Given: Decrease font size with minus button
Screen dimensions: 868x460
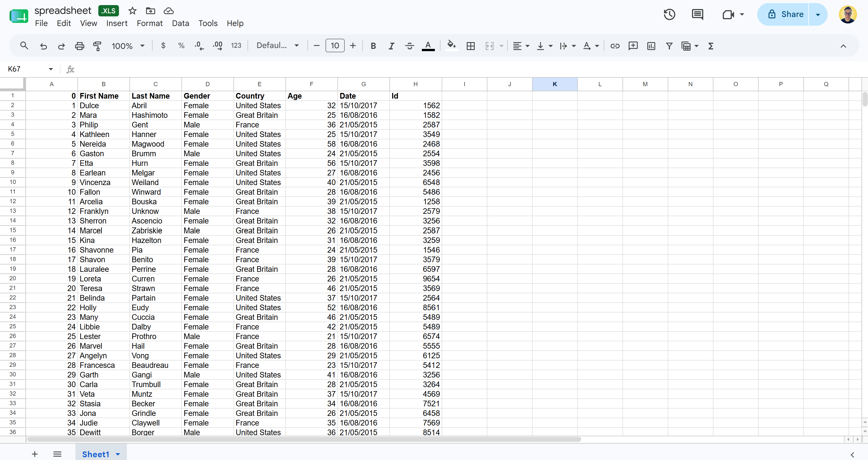Looking at the screenshot, I should click(316, 45).
